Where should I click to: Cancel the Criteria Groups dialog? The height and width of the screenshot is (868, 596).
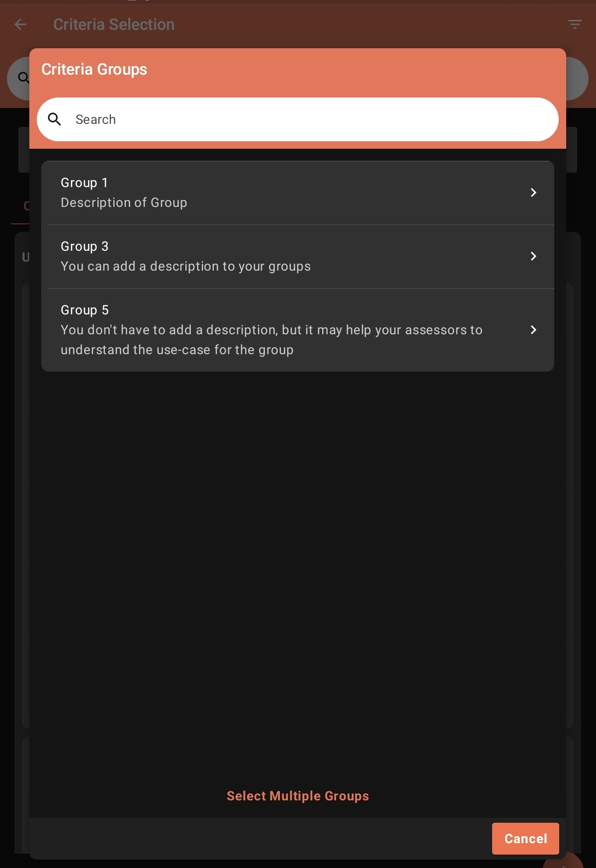tap(525, 839)
